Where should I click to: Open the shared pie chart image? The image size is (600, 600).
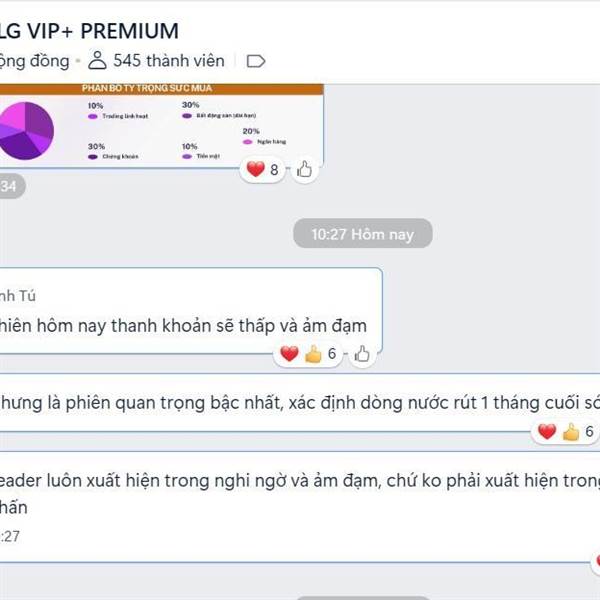161,126
